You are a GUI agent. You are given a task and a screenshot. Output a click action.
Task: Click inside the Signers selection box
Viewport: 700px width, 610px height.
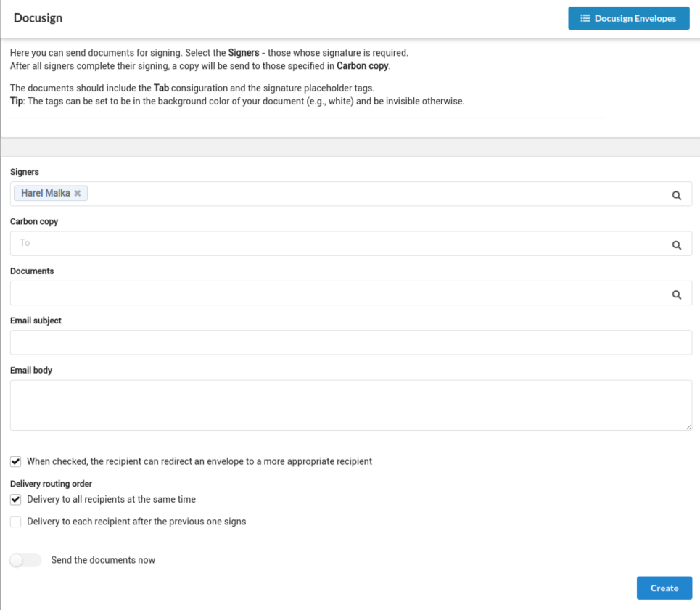[x=363, y=194]
